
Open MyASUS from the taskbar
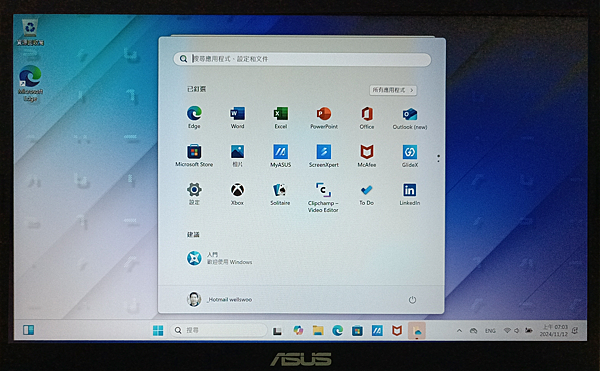point(377,330)
